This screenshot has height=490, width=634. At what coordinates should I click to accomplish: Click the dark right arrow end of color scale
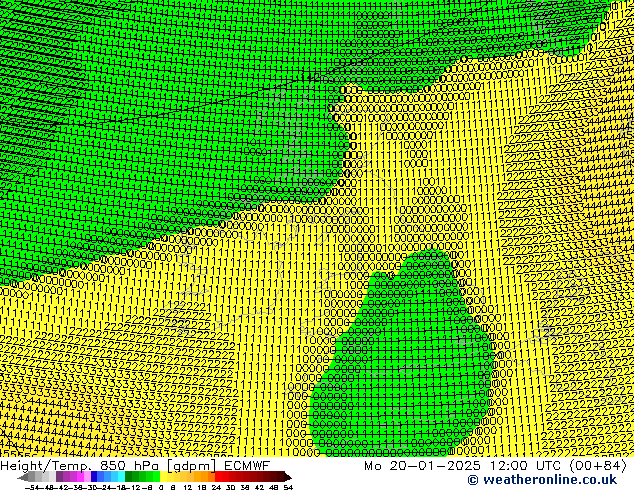click(x=288, y=477)
